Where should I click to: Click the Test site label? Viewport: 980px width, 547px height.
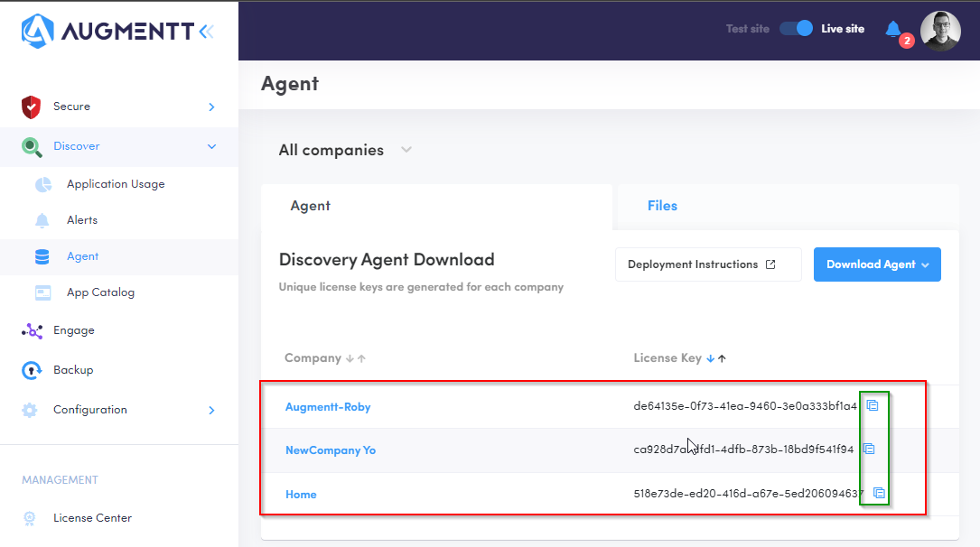[x=748, y=29]
